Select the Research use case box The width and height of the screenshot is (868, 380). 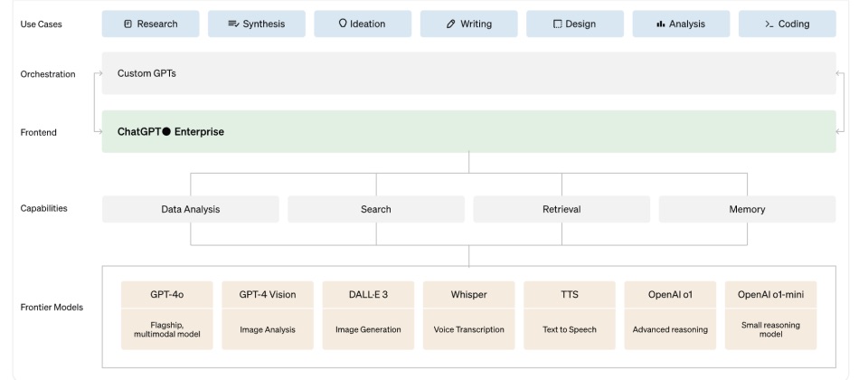pyautogui.click(x=151, y=24)
